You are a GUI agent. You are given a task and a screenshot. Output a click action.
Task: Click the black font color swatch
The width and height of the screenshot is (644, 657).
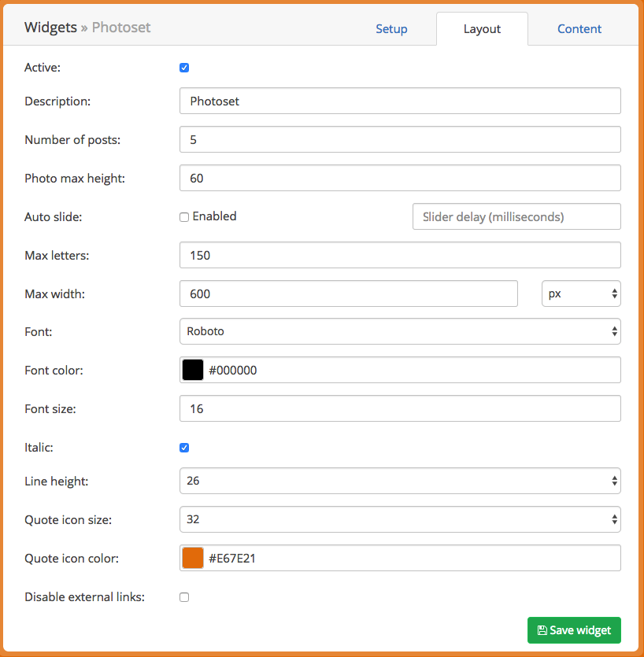coord(193,370)
